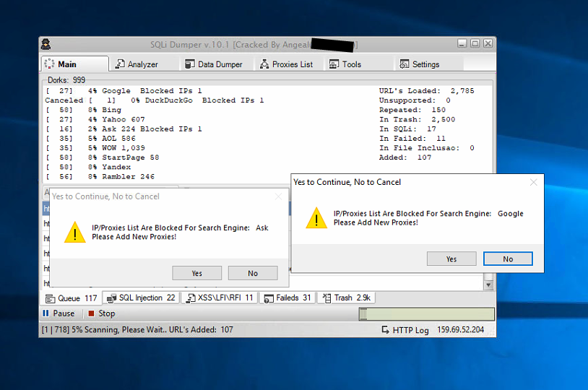Close the Ask blocked proxies dialog
The height and width of the screenshot is (390, 588).
point(278,196)
